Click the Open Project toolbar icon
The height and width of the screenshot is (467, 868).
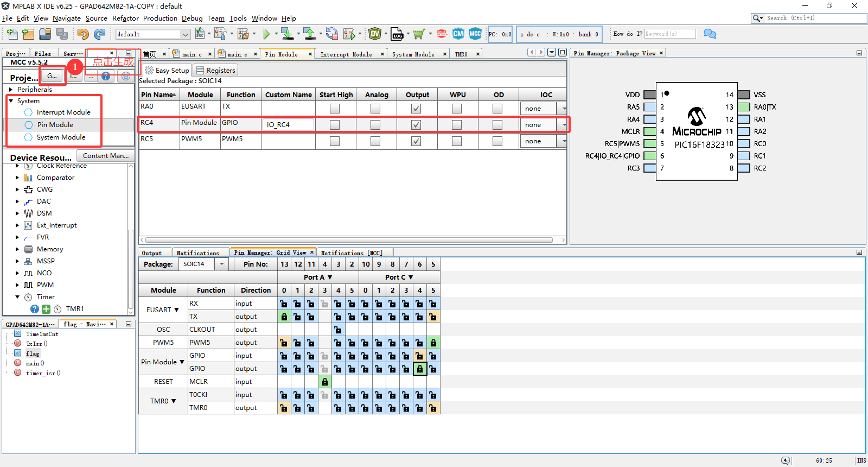45,34
